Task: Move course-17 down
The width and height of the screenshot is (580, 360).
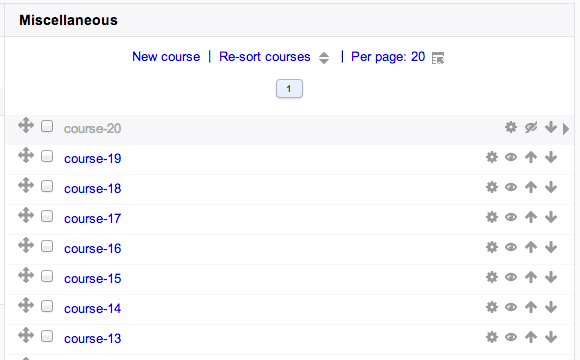Action: click(551, 217)
